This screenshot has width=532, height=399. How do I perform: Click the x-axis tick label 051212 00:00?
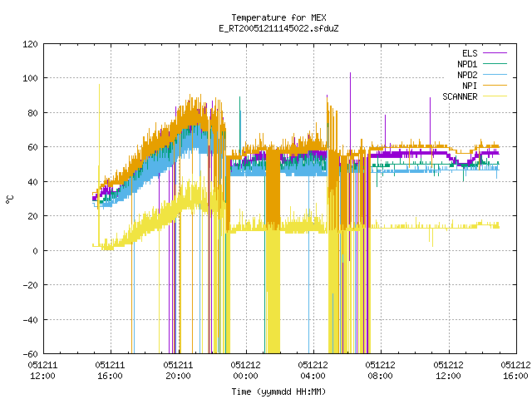(x=246, y=371)
